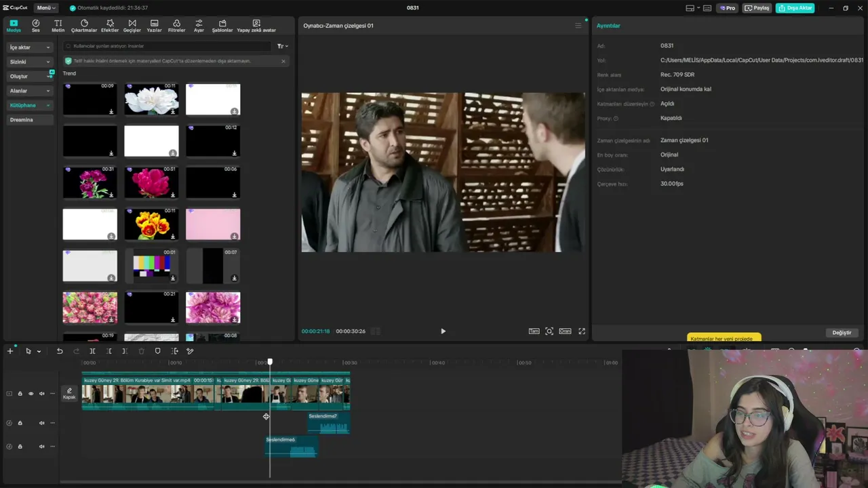868x488 pixels.
Task: Redo the timeline action
Action: click(76, 351)
